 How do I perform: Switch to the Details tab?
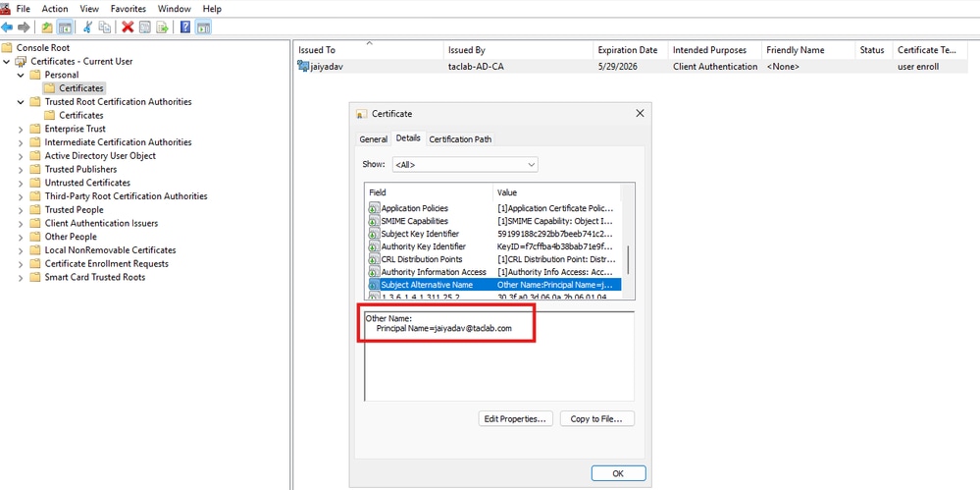408,137
